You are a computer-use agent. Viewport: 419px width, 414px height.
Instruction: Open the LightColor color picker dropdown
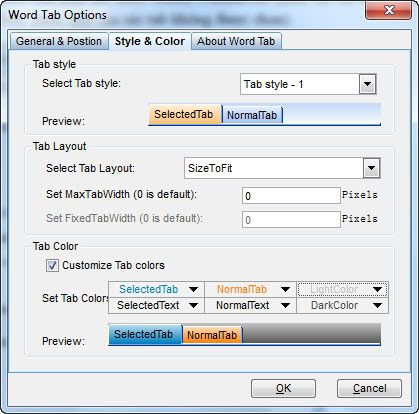[x=343, y=289]
